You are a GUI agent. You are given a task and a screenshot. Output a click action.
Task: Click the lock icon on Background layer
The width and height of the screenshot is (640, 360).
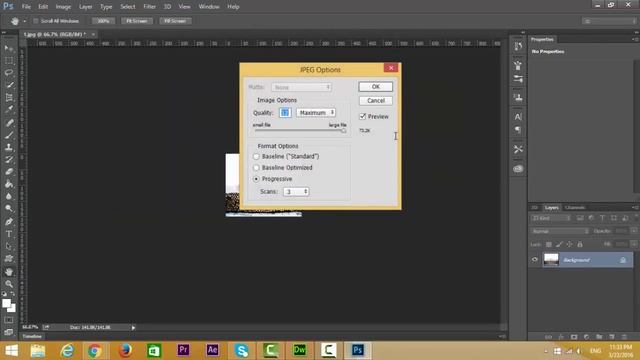click(x=623, y=260)
